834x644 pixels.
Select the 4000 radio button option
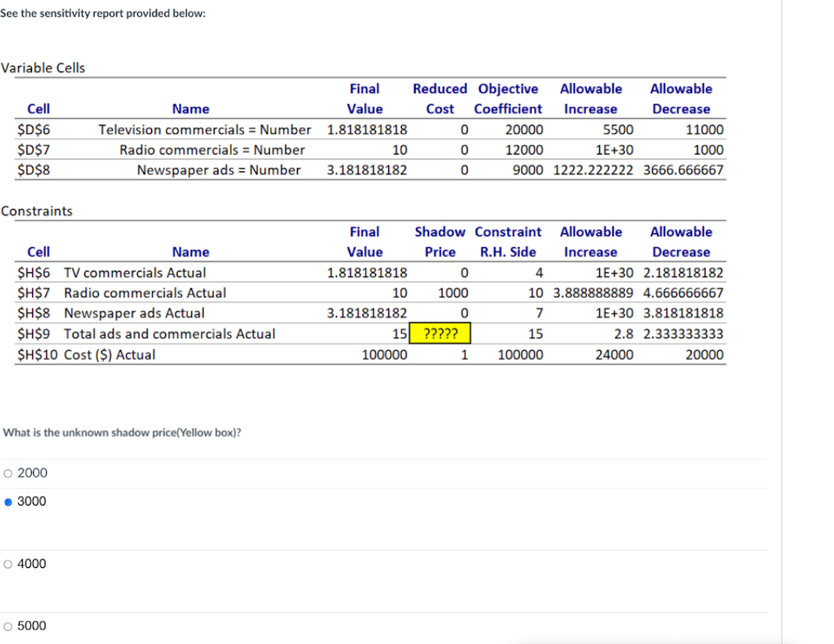pyautogui.click(x=7, y=563)
